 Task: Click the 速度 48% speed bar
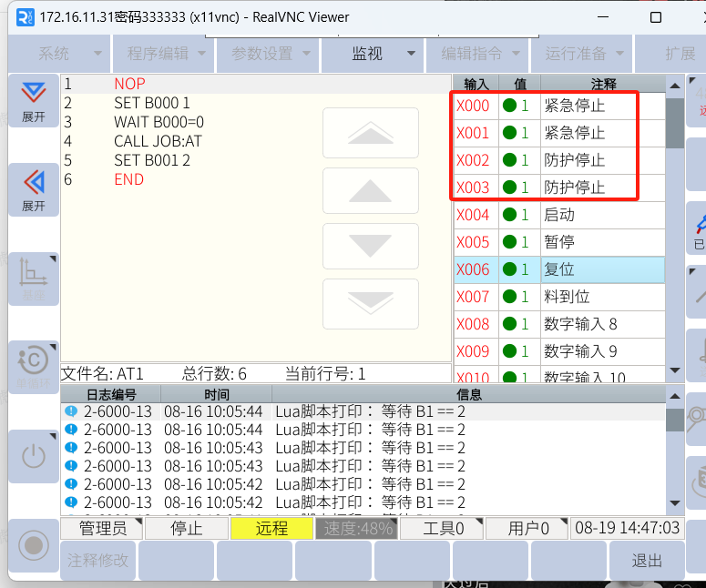[x=356, y=528]
